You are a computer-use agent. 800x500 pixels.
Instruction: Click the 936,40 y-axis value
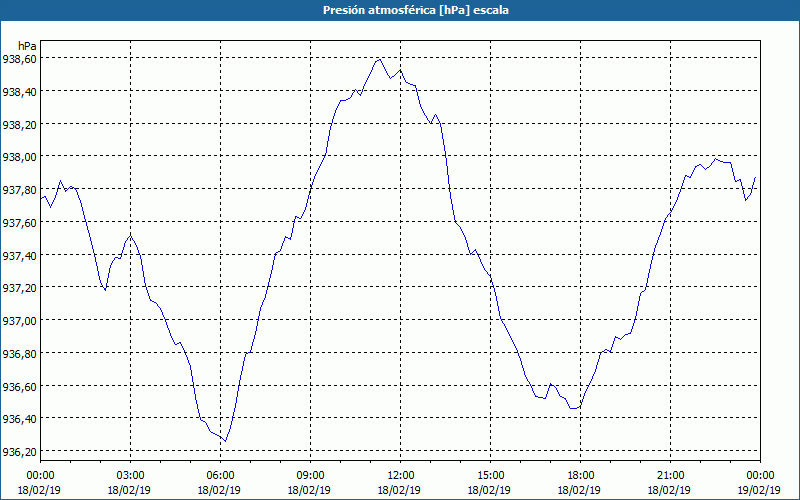click(x=19, y=419)
